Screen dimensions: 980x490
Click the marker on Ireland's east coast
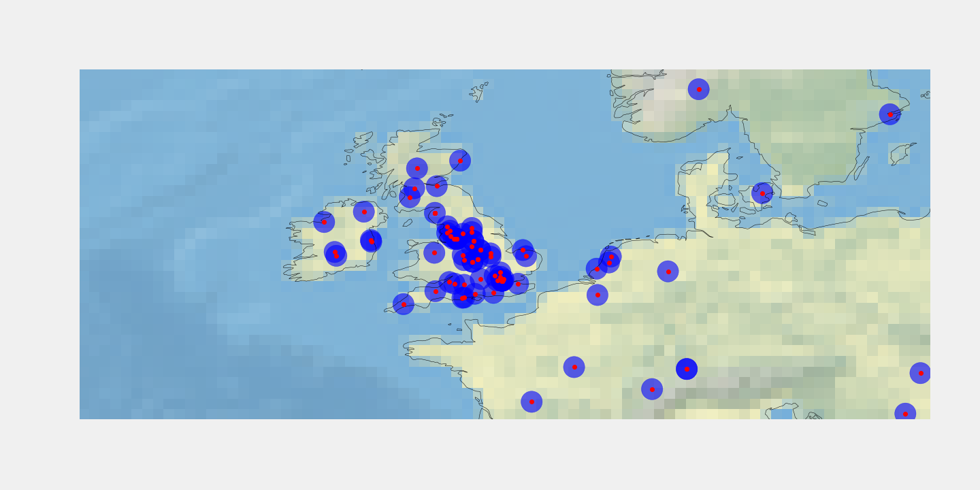coord(371,240)
